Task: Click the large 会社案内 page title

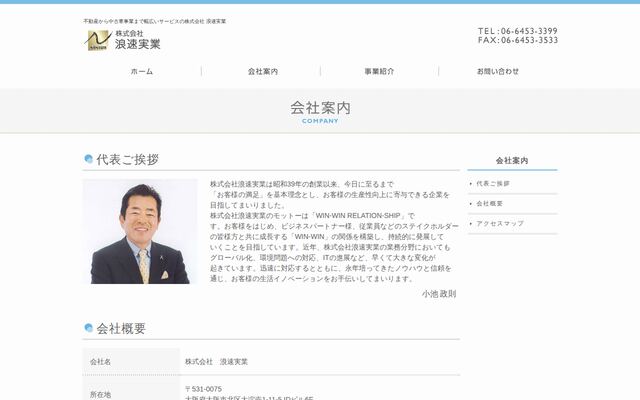Action: coord(320,108)
